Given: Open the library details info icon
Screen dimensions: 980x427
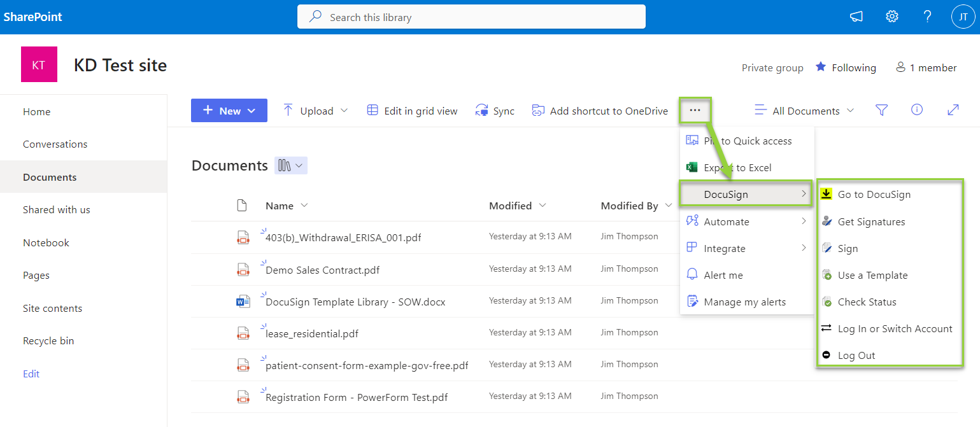Looking at the screenshot, I should (917, 109).
